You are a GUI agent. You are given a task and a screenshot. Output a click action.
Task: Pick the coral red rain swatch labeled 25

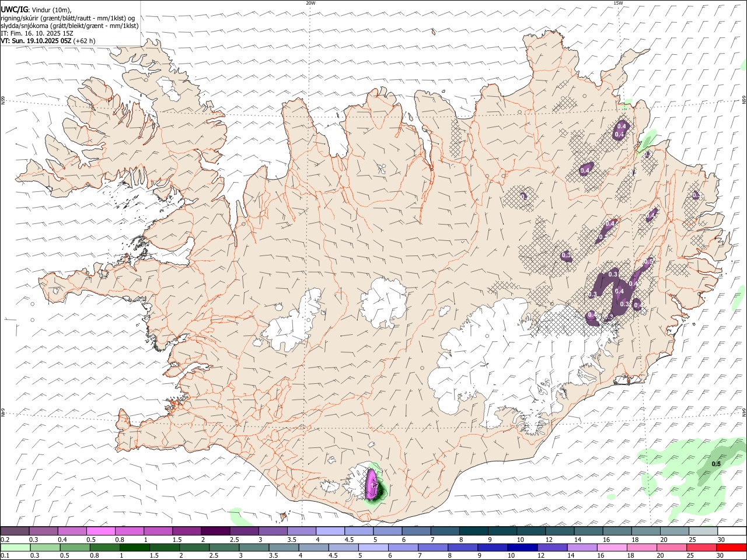click(701, 547)
